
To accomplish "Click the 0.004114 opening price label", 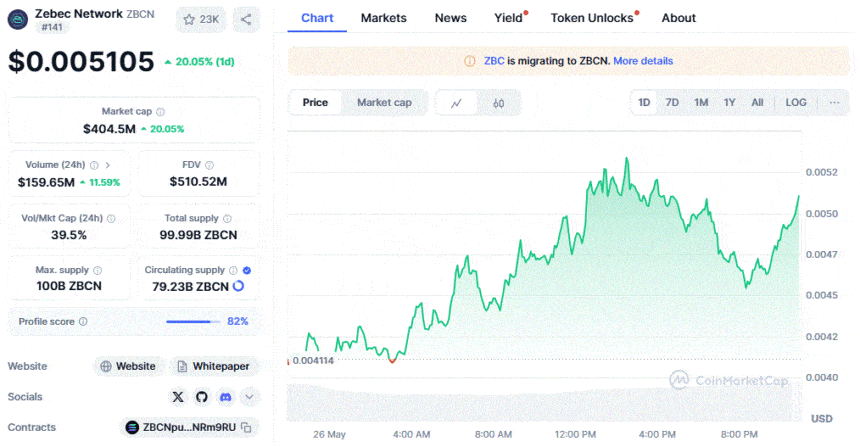I will click(313, 361).
